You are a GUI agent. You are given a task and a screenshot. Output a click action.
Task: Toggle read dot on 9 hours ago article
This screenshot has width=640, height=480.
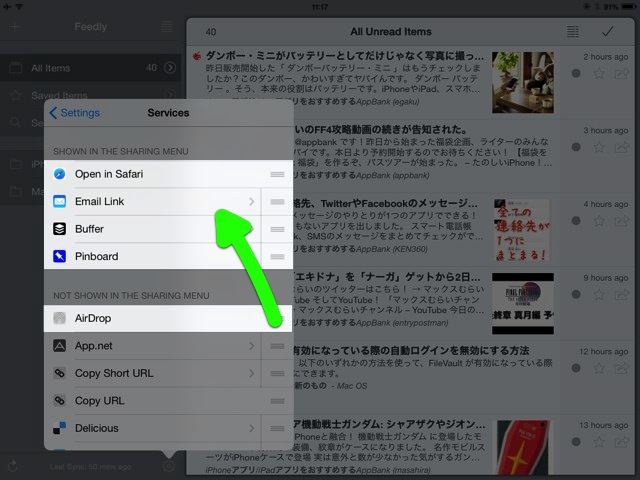576,294
